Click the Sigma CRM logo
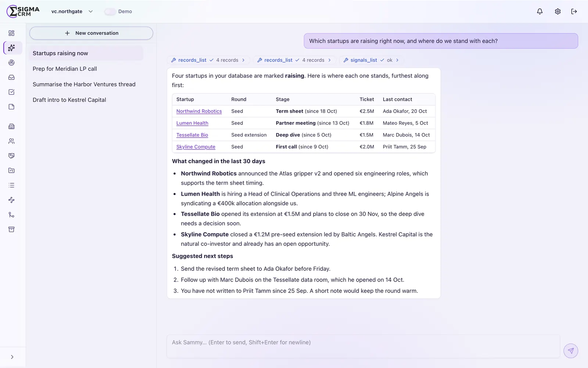Screen dimensions: 588x368 pyautogui.click(x=23, y=11)
